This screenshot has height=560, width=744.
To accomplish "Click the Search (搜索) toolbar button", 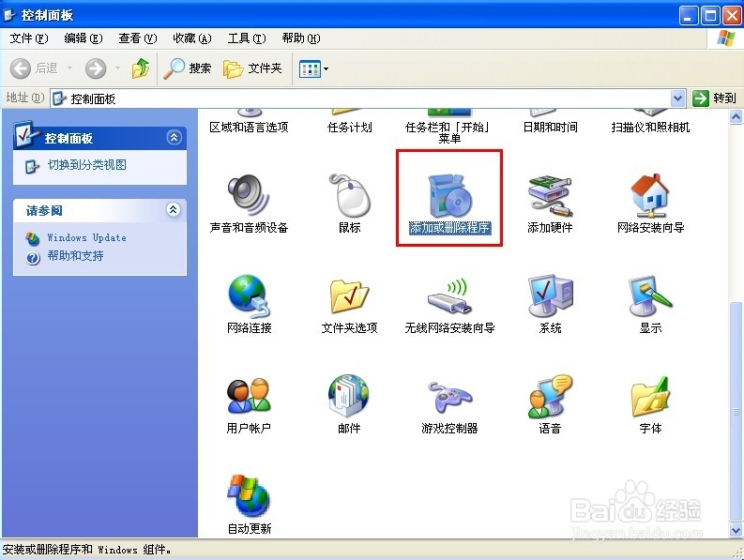I will [x=187, y=68].
